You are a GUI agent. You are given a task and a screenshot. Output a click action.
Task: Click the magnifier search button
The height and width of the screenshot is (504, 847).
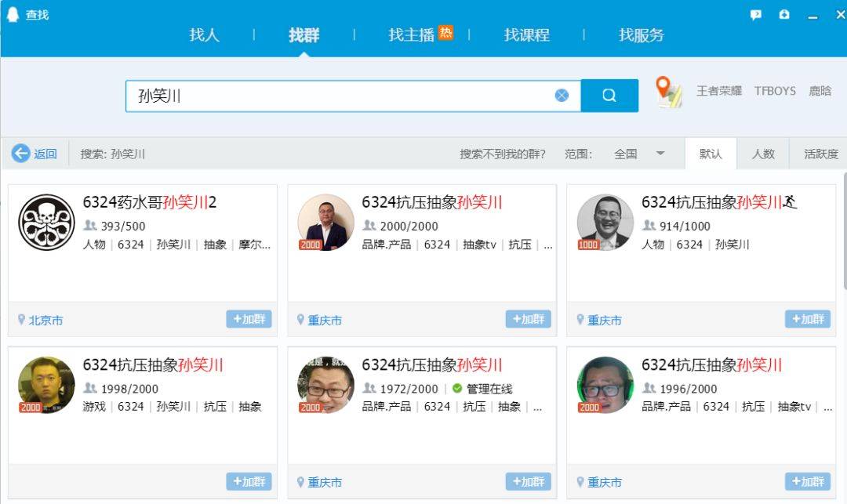pos(609,96)
